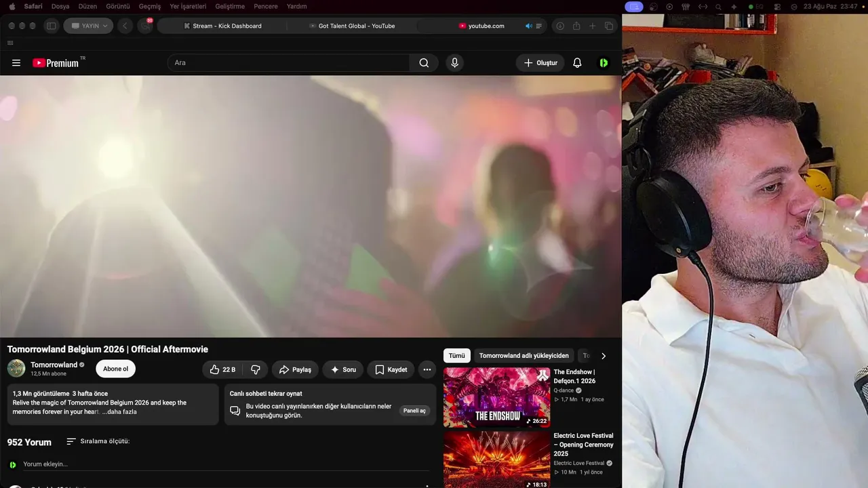The image size is (868, 488).
Task: Click the YouTube search magnifier button
Action: (424, 63)
